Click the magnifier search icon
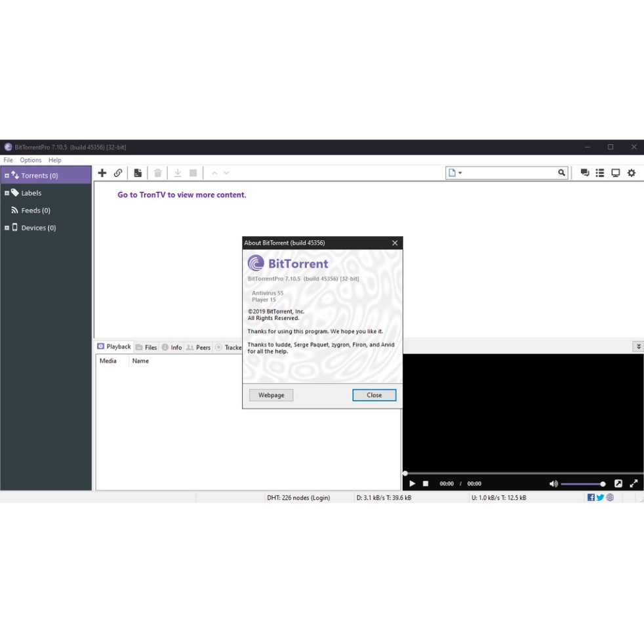This screenshot has height=644, width=644. coord(561,173)
